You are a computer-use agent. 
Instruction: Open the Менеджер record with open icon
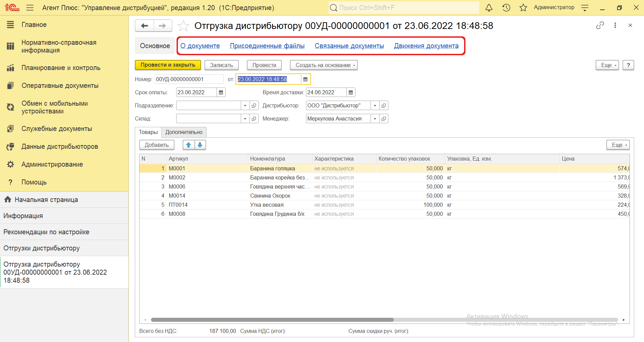[384, 118]
